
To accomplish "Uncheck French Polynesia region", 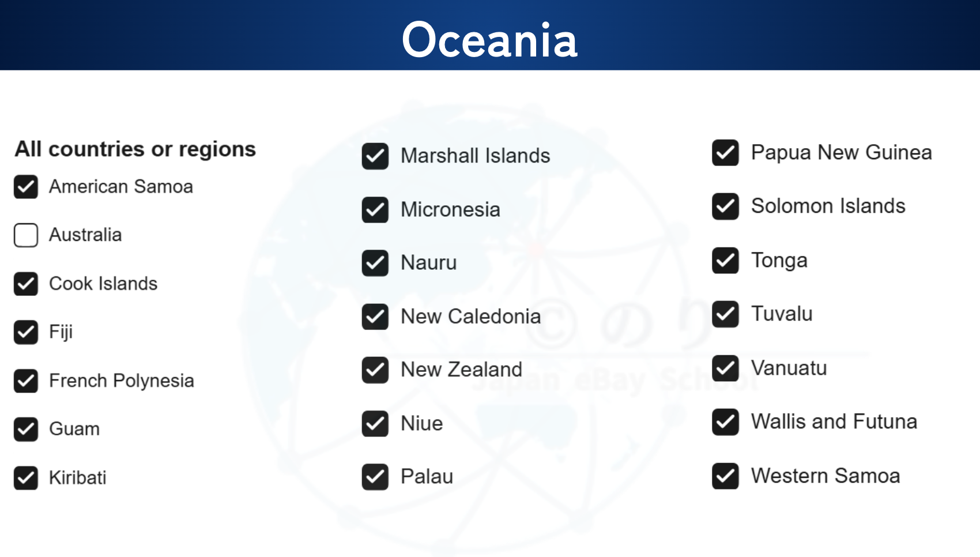I will (26, 381).
